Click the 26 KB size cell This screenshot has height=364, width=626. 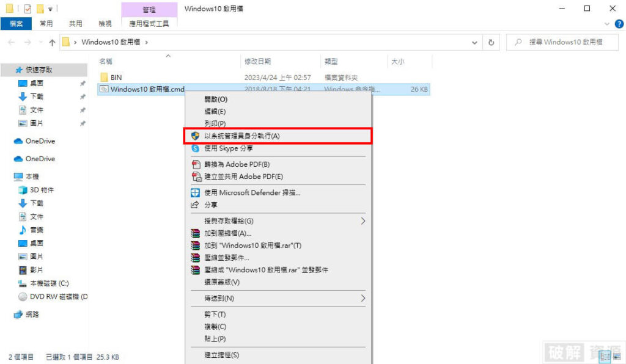point(419,89)
